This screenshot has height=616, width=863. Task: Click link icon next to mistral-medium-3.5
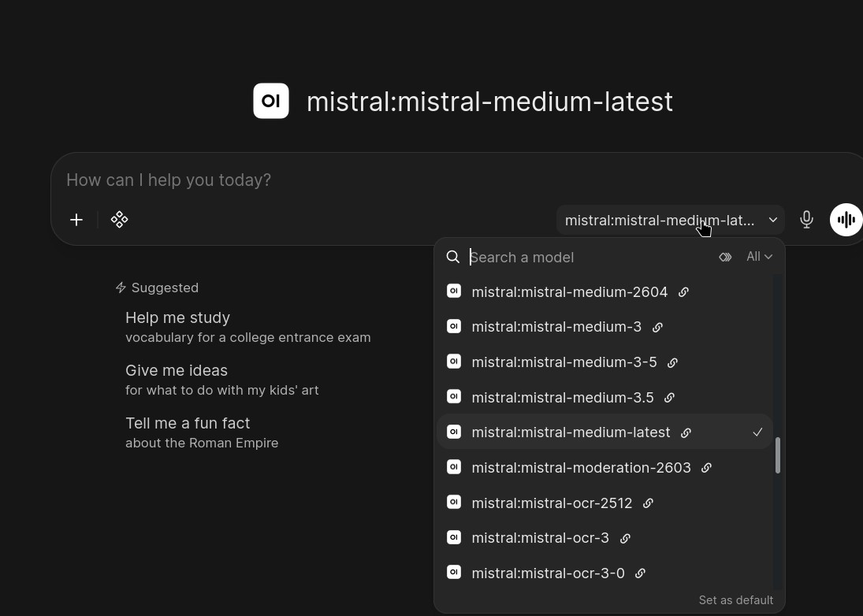(x=669, y=398)
